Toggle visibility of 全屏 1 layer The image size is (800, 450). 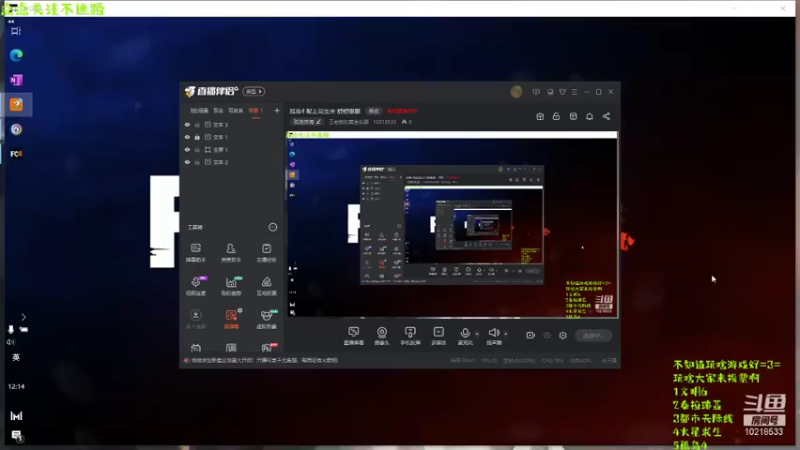pos(187,149)
